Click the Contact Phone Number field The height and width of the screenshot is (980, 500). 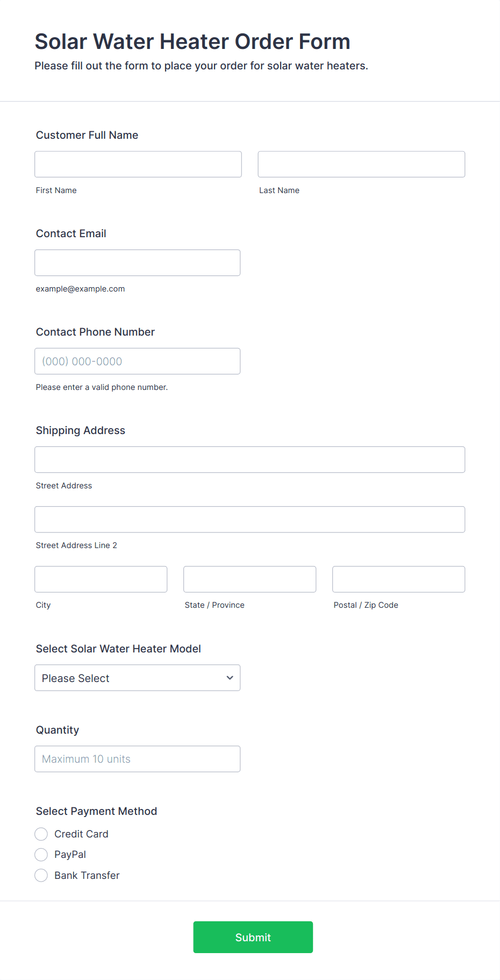click(138, 361)
